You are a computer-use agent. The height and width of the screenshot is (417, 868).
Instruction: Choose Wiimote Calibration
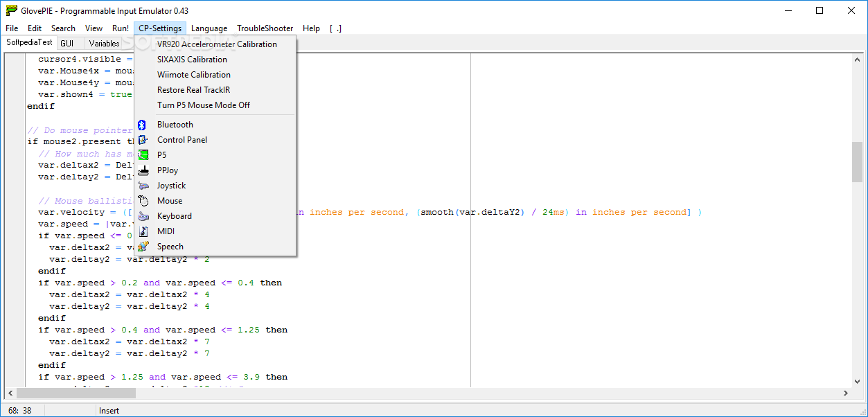point(216,75)
